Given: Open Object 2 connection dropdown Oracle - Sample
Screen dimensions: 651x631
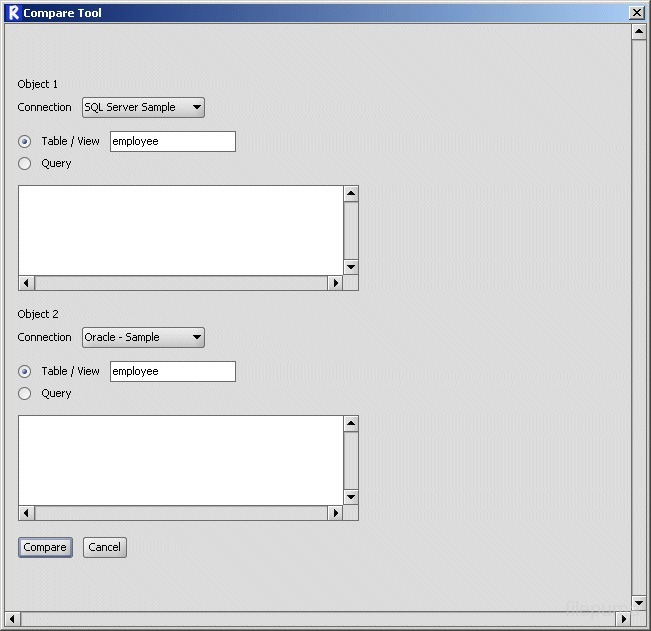Looking at the screenshot, I should coord(143,337).
